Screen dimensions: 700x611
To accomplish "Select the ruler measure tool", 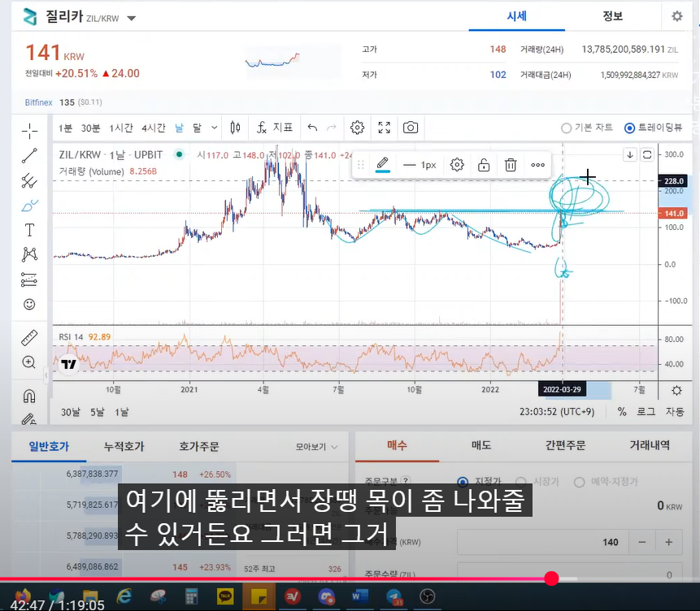I will 29,338.
